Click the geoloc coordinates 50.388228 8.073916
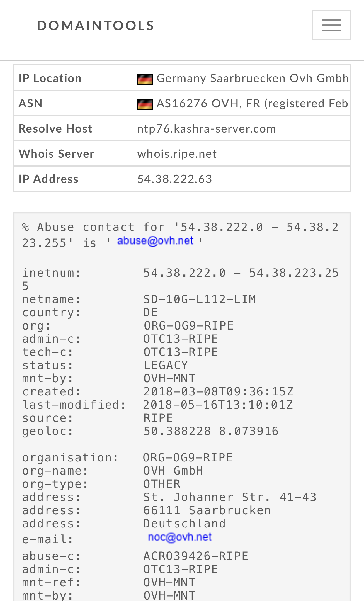Viewport: 364px width, 601px height. (x=211, y=431)
